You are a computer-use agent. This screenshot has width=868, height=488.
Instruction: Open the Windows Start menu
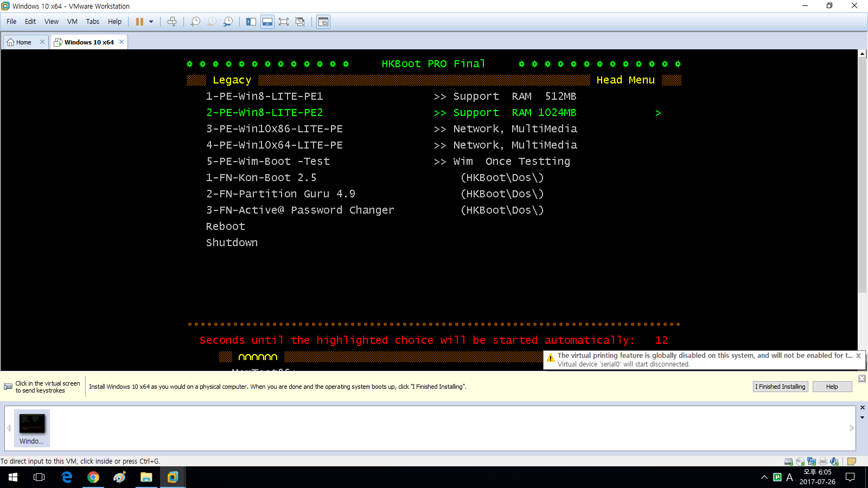13,477
